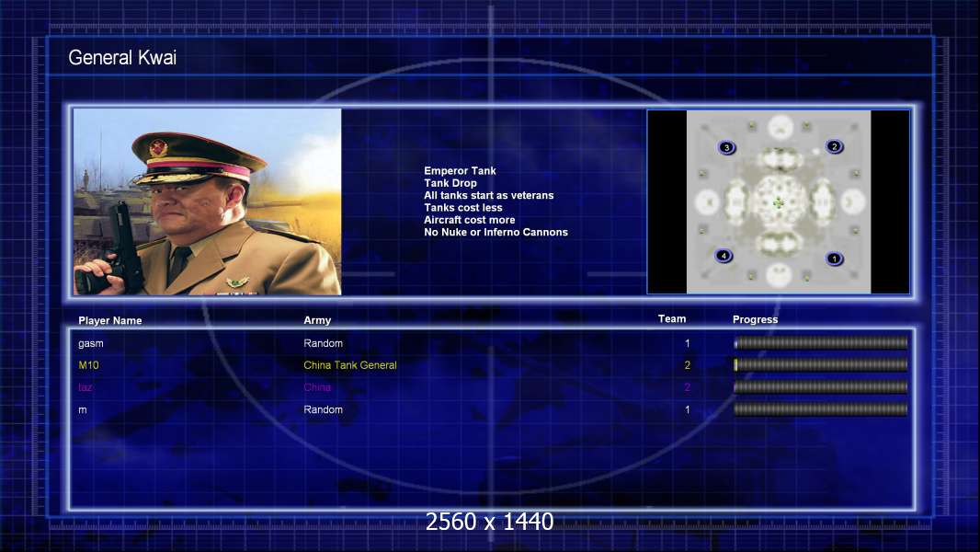Click the 'Team' column header

(672, 319)
